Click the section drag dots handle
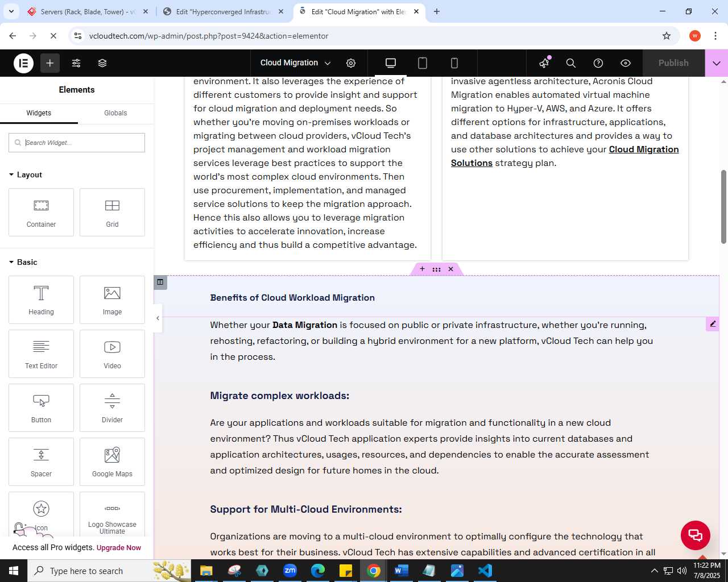Image resolution: width=728 pixels, height=582 pixels. (x=436, y=269)
